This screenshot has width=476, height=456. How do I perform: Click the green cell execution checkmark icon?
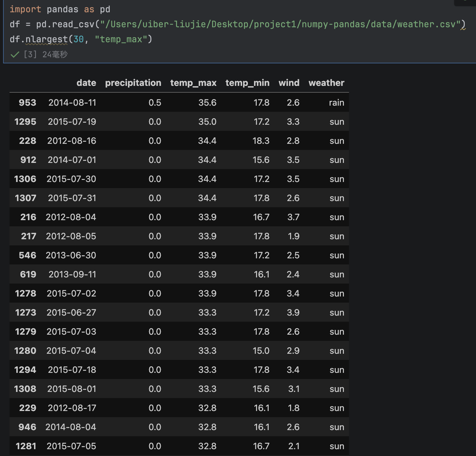coord(15,55)
